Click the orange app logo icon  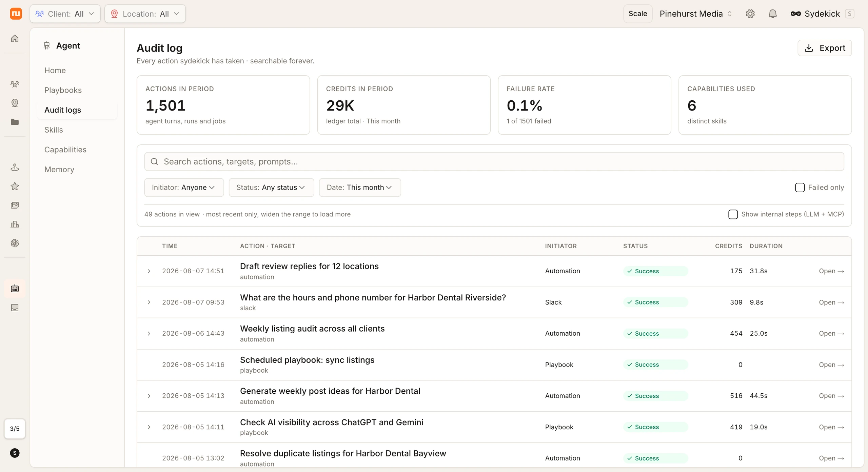16,14
